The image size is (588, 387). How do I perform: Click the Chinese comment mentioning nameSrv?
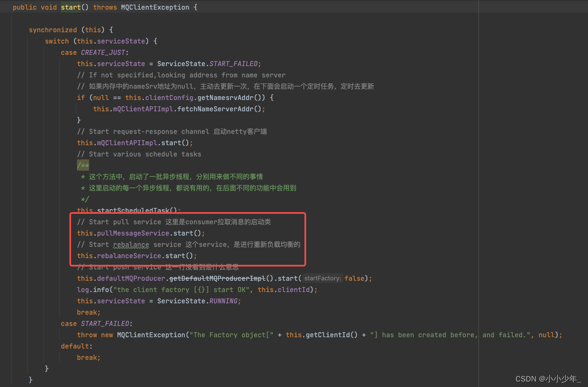coord(225,86)
